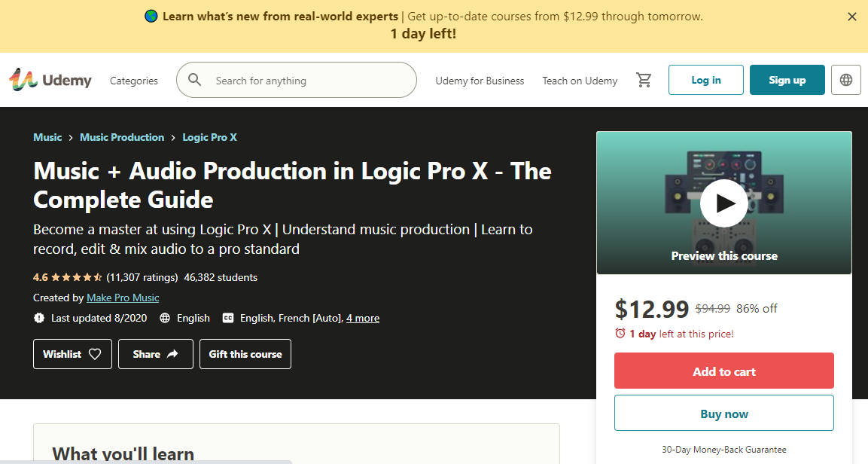868x464 pixels.
Task: Click the share arrow icon
Action: pyautogui.click(x=172, y=353)
